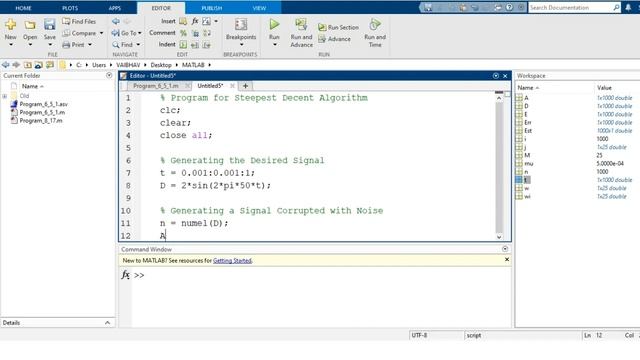Click Run and Advance
Viewport: 640px width, 360px height.
tap(301, 33)
